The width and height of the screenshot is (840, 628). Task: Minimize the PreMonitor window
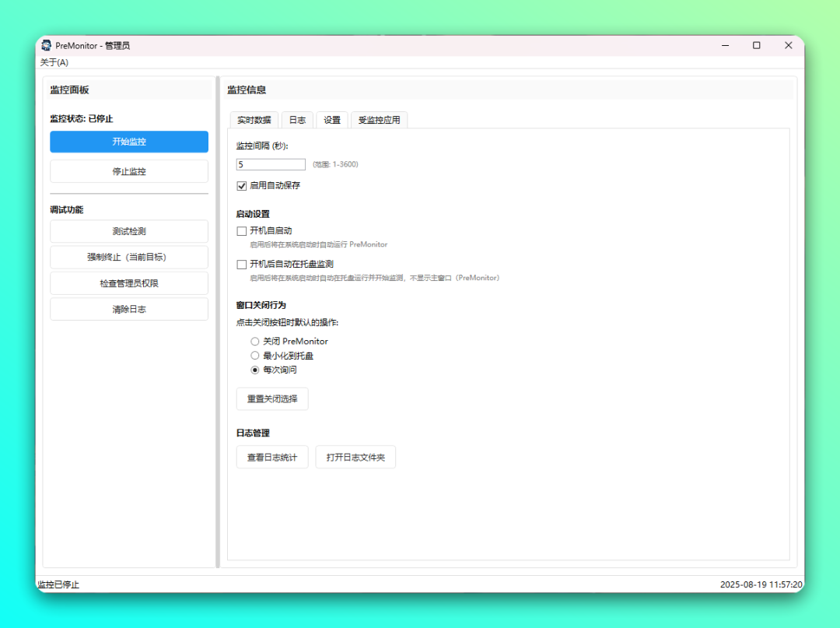pos(726,46)
